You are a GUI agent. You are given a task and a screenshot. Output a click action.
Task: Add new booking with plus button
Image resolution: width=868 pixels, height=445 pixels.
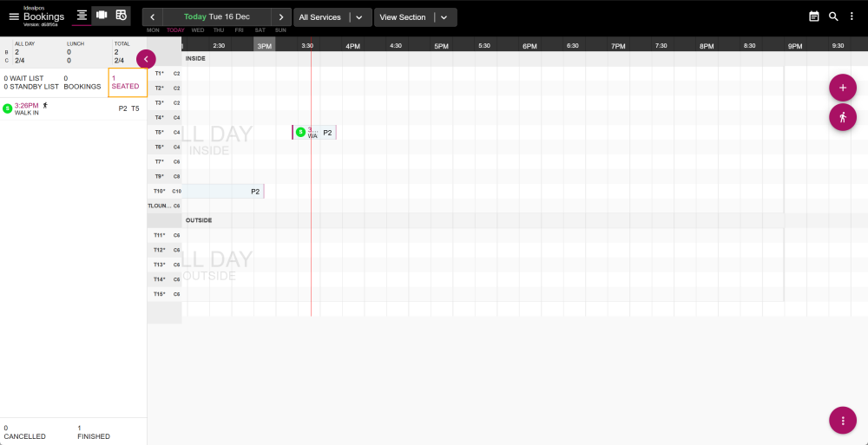pyautogui.click(x=842, y=88)
